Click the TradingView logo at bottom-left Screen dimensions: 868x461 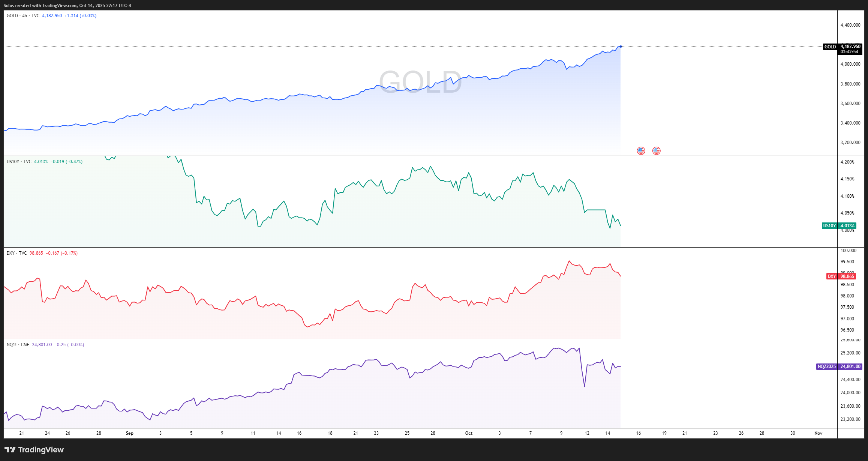34,450
